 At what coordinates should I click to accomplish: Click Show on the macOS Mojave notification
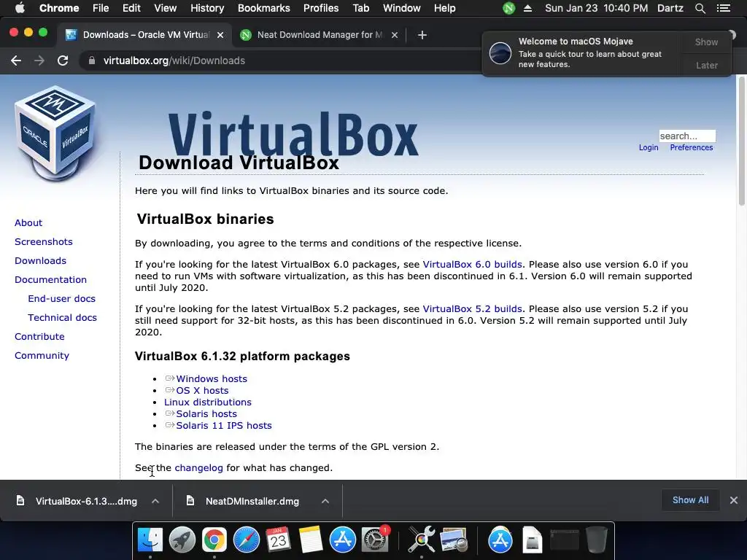[x=706, y=42]
